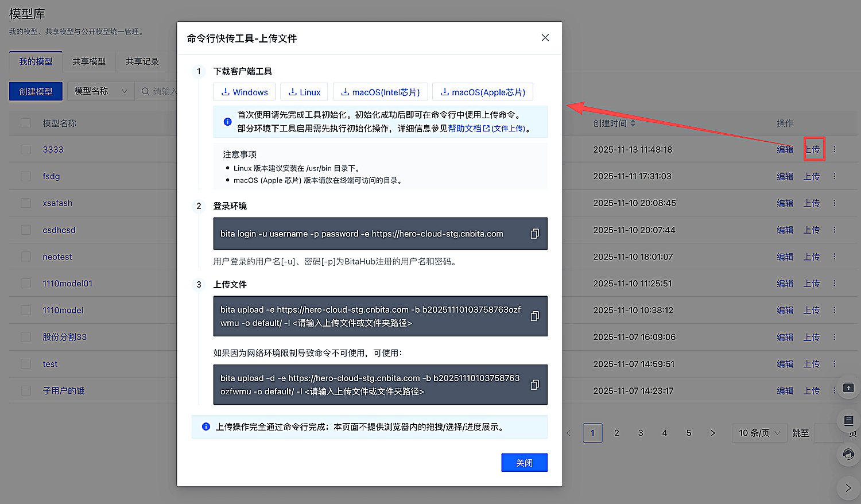Screen dimensions: 861x504
Task: Open the more-actions menu for row xsafash
Action: pyautogui.click(x=835, y=203)
